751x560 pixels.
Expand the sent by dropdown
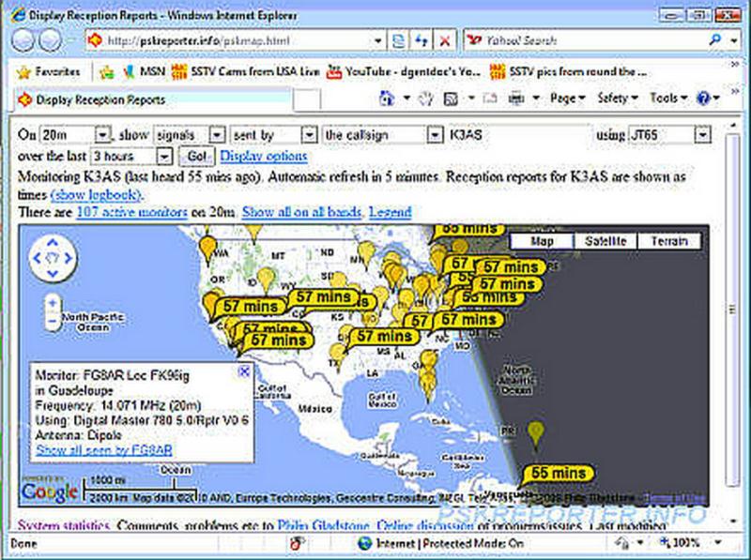coord(310,135)
